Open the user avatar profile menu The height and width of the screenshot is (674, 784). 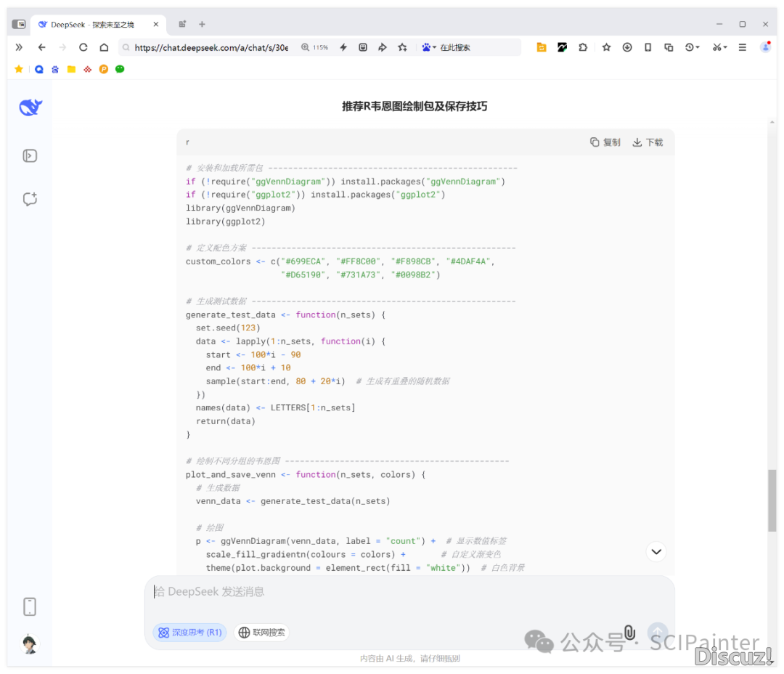(30, 644)
